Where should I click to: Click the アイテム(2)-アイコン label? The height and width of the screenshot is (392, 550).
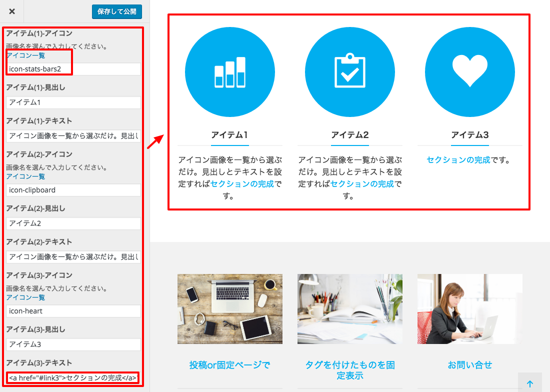(x=39, y=154)
